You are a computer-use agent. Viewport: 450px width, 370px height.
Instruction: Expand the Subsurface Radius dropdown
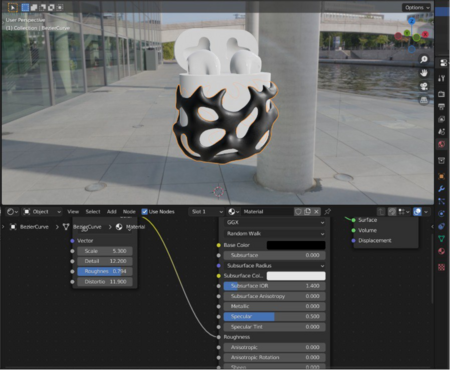[274, 266]
